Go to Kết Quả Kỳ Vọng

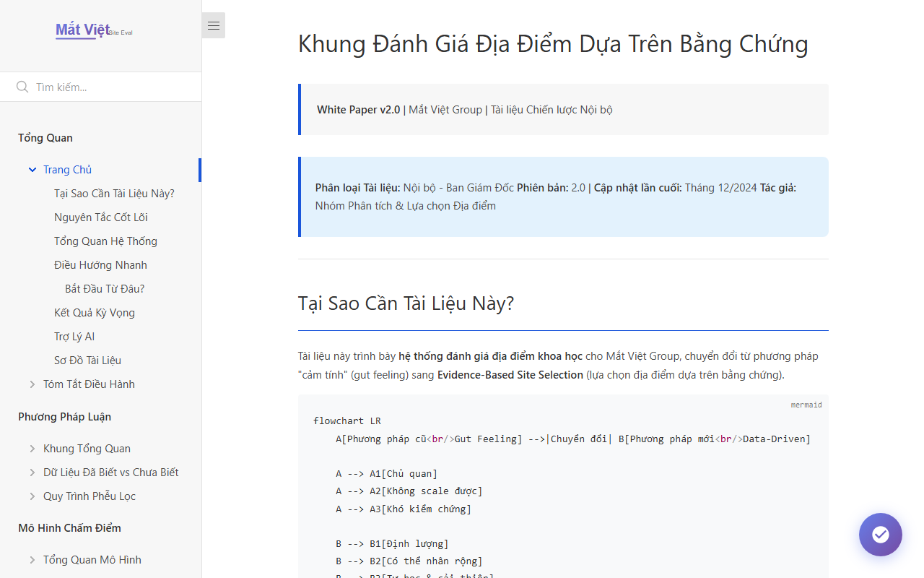coord(95,313)
